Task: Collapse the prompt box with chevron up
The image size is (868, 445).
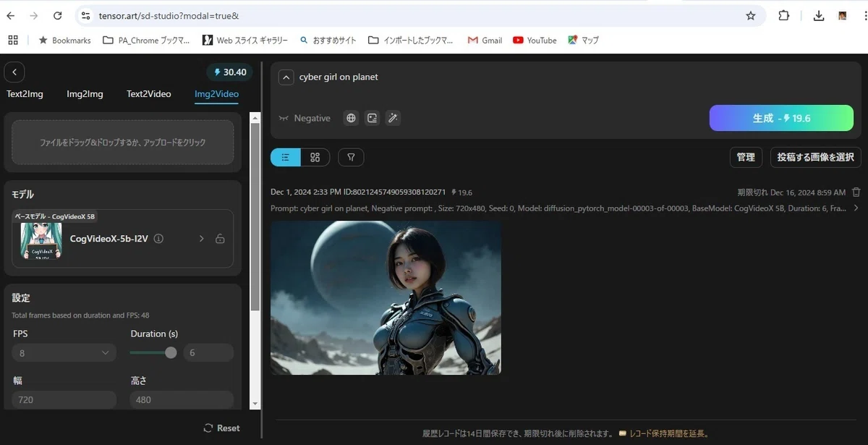Action: click(286, 77)
